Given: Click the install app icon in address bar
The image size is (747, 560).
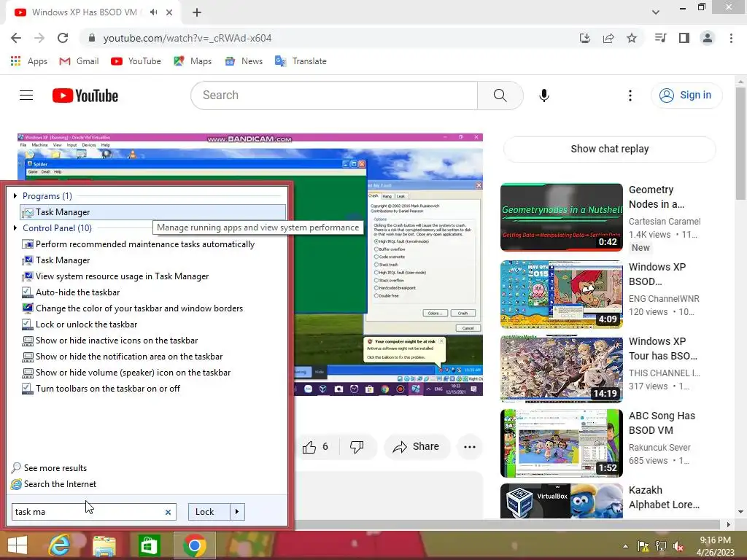Looking at the screenshot, I should pos(585,38).
